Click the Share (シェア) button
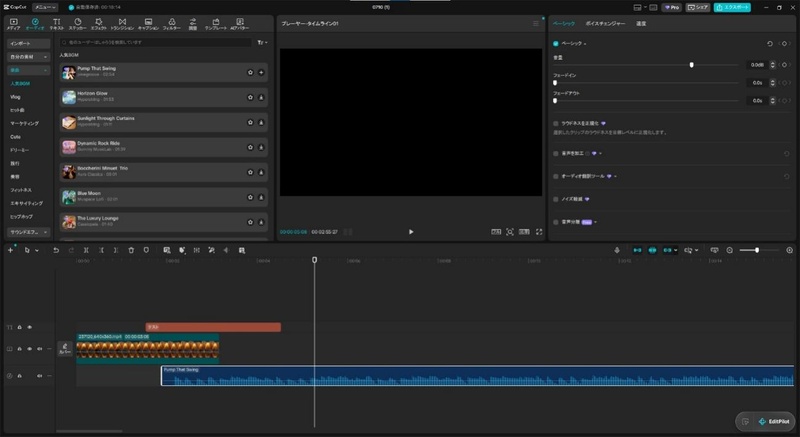This screenshot has height=437, width=800. 698,8
